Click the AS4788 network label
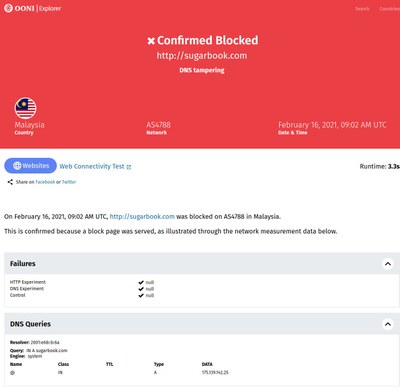This screenshot has width=400, height=390. pos(158,125)
